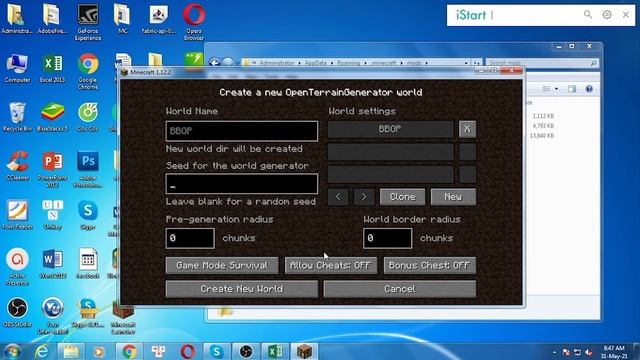
Task: Show hidden system tray icons
Action: [554, 352]
